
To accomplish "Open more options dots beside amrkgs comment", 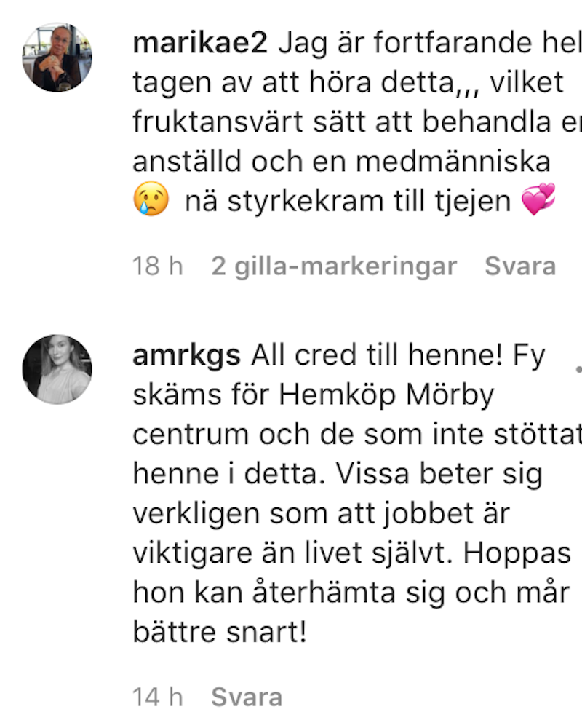I will (578, 370).
